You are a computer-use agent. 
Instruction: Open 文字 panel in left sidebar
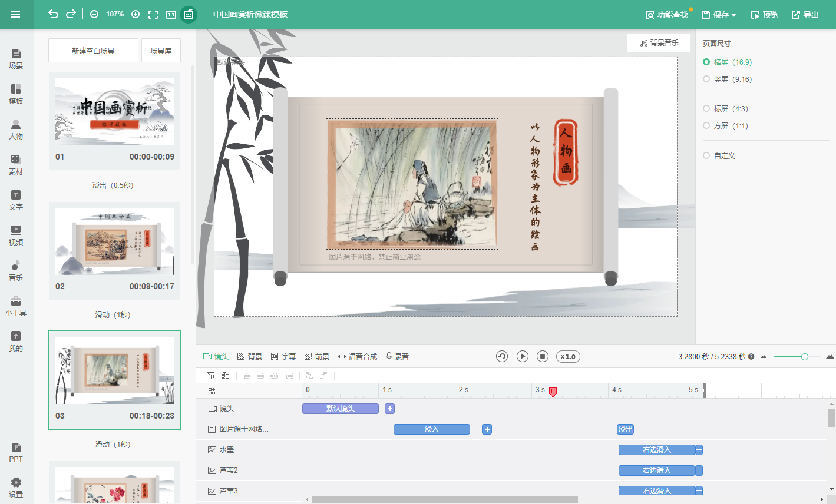point(16,200)
